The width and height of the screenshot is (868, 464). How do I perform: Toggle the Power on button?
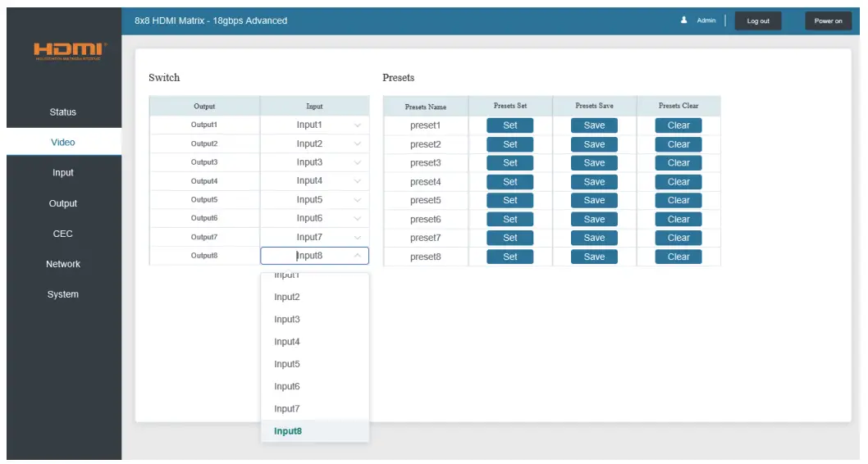pyautogui.click(x=828, y=21)
